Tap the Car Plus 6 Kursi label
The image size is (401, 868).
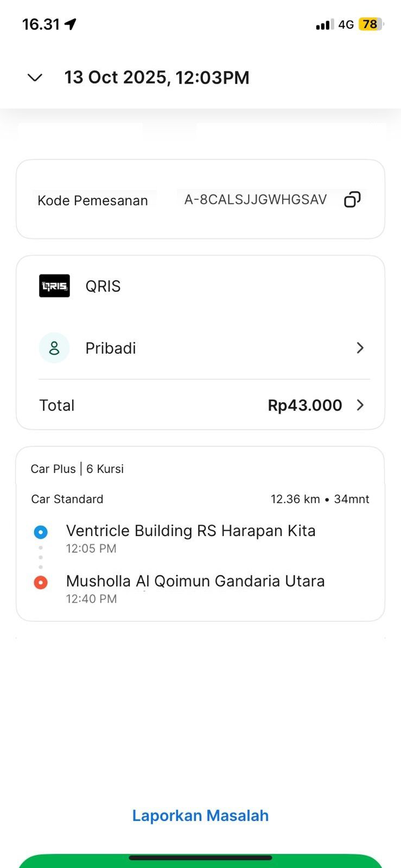[x=77, y=469]
